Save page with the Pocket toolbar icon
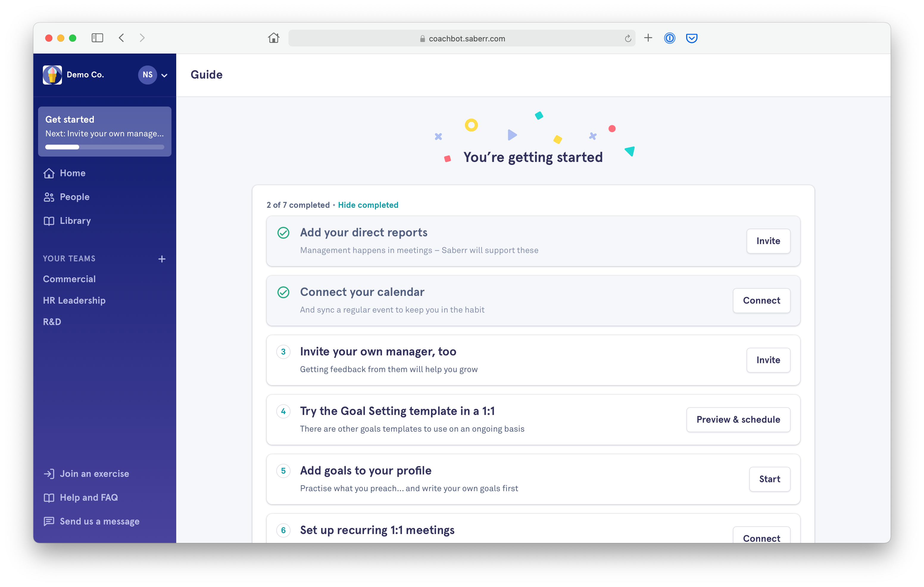This screenshot has width=924, height=587. (692, 38)
